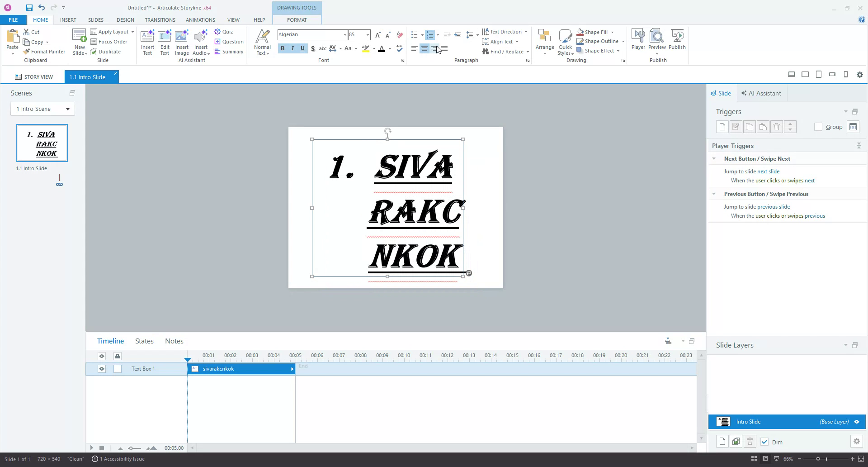868x467 pixels.
Task: Open the Insert Image tool
Action: tap(182, 41)
